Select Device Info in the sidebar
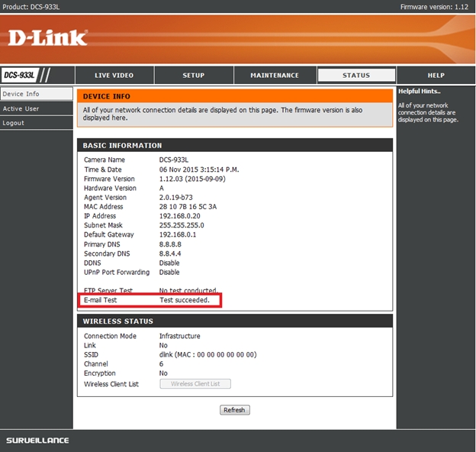 [21, 94]
